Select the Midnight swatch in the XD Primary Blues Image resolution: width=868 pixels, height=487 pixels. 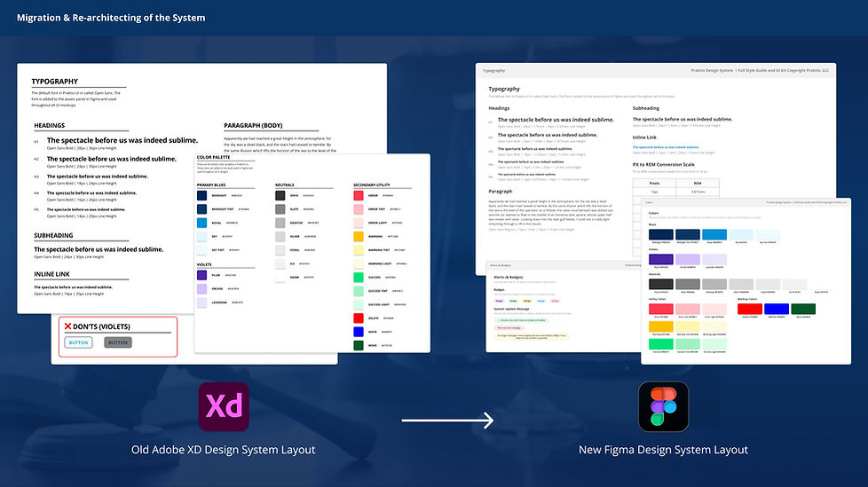click(202, 195)
